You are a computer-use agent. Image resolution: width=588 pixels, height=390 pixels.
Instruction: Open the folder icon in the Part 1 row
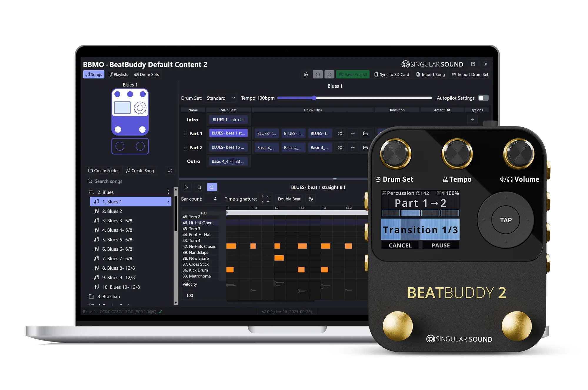[x=365, y=134]
